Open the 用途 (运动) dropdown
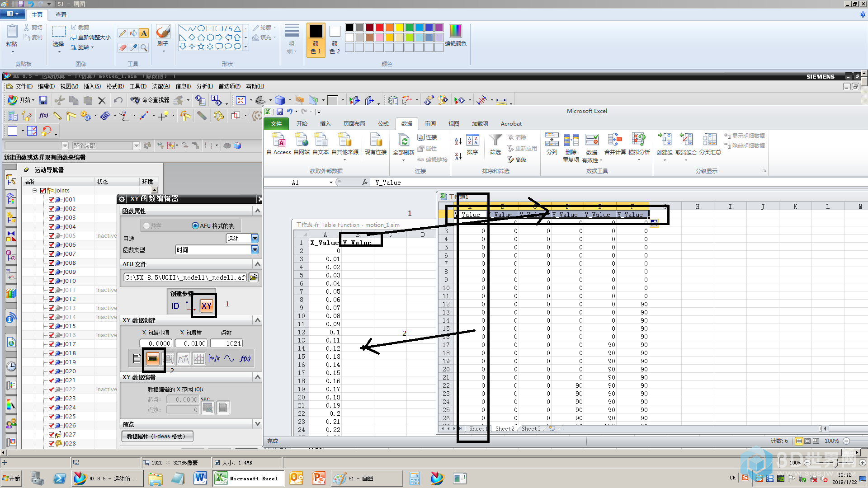Viewport: 868px width, 488px height. [x=255, y=238]
